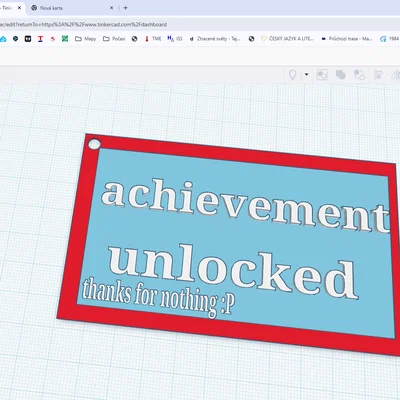The height and width of the screenshot is (400, 400).
Task: Open the 1984 bookmark
Action: coord(390,39)
